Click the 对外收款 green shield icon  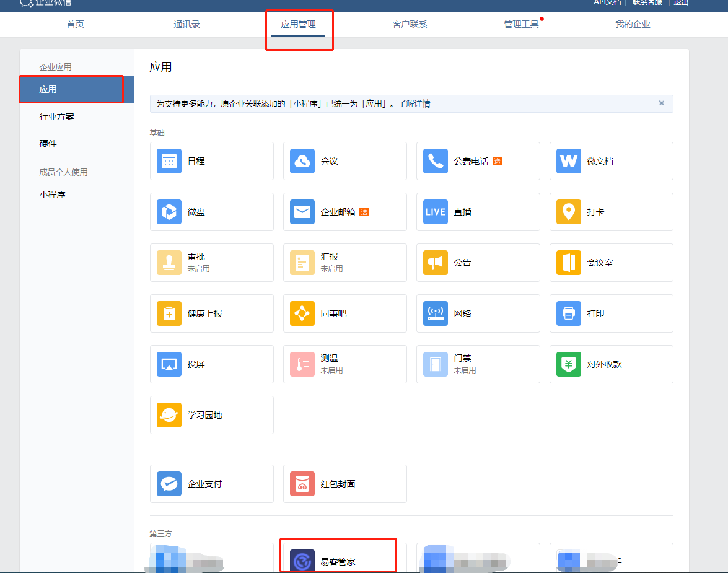[569, 364]
